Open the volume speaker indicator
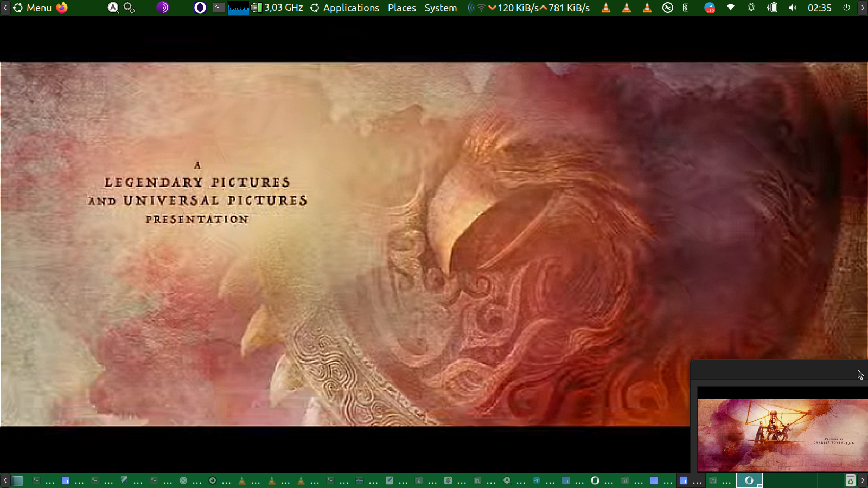Screen dimensions: 868x488 click(x=793, y=8)
